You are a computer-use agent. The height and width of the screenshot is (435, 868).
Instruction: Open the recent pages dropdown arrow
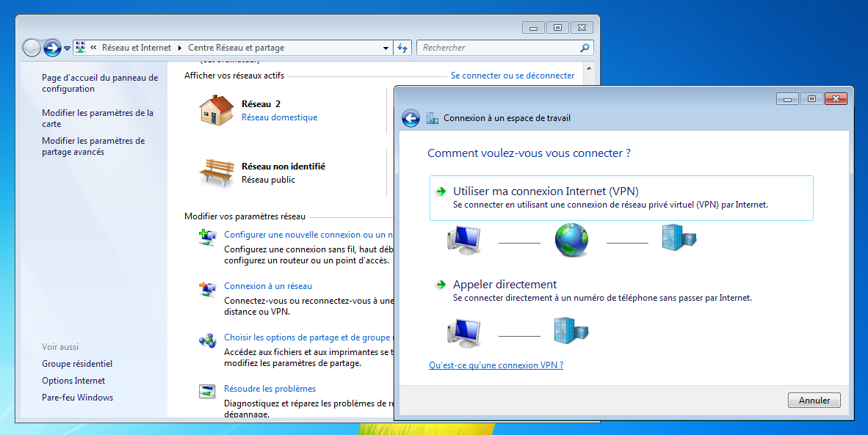point(67,48)
